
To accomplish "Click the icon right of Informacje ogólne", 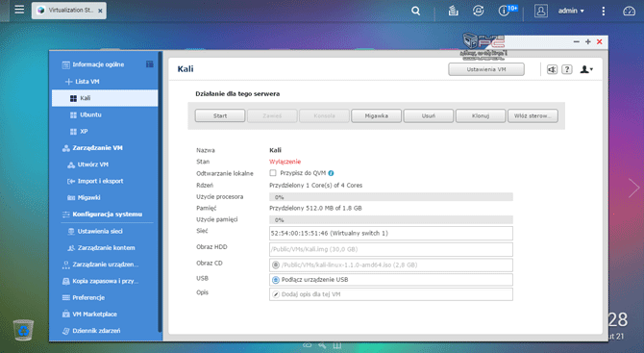I will [x=150, y=64].
